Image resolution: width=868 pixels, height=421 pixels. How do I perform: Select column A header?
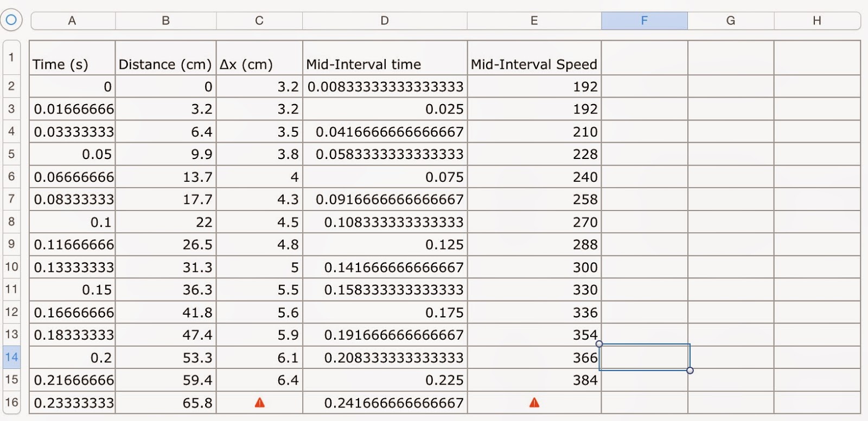coord(72,20)
